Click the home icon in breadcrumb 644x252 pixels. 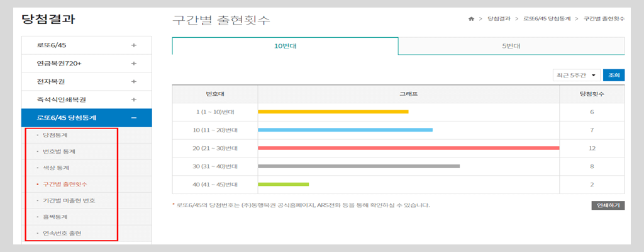(x=471, y=19)
